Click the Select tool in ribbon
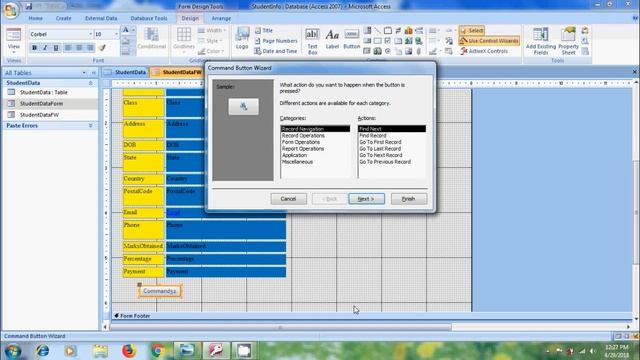The height and width of the screenshot is (360, 640). click(x=471, y=31)
